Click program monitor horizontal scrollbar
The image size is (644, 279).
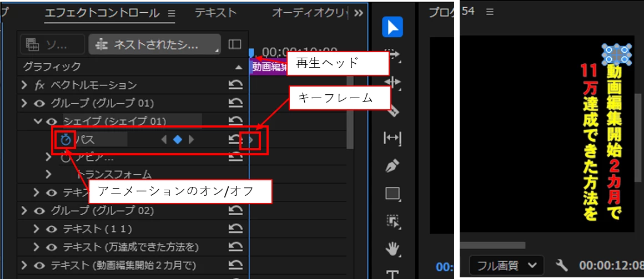493,245
